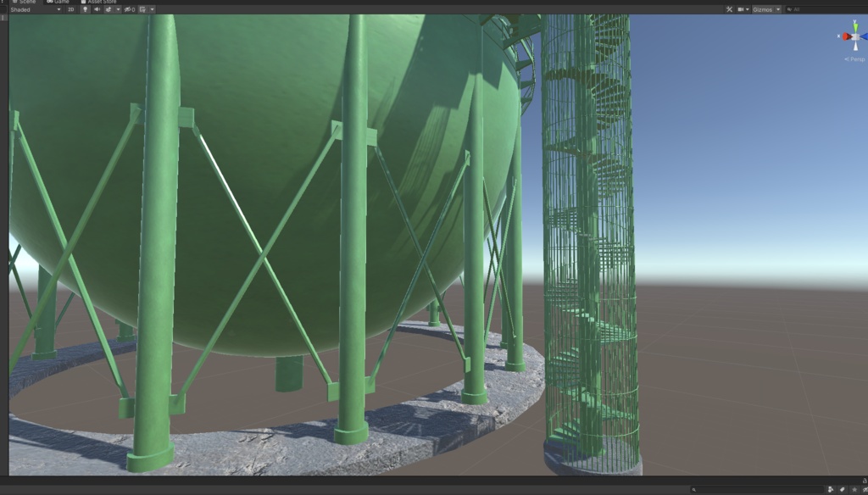Toggle scene lighting with the lightbulb icon
This screenshot has width=868, height=495.
coord(85,9)
